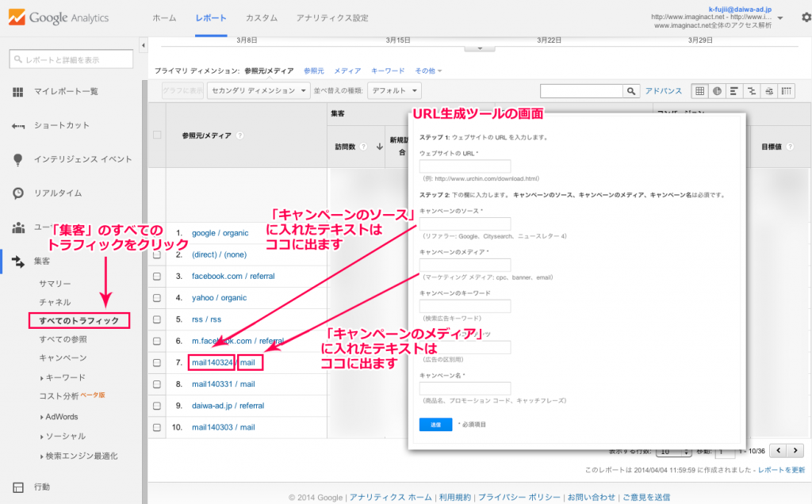Check the box for facebook.com / referral row
This screenshot has width=812, height=504.
point(157,277)
